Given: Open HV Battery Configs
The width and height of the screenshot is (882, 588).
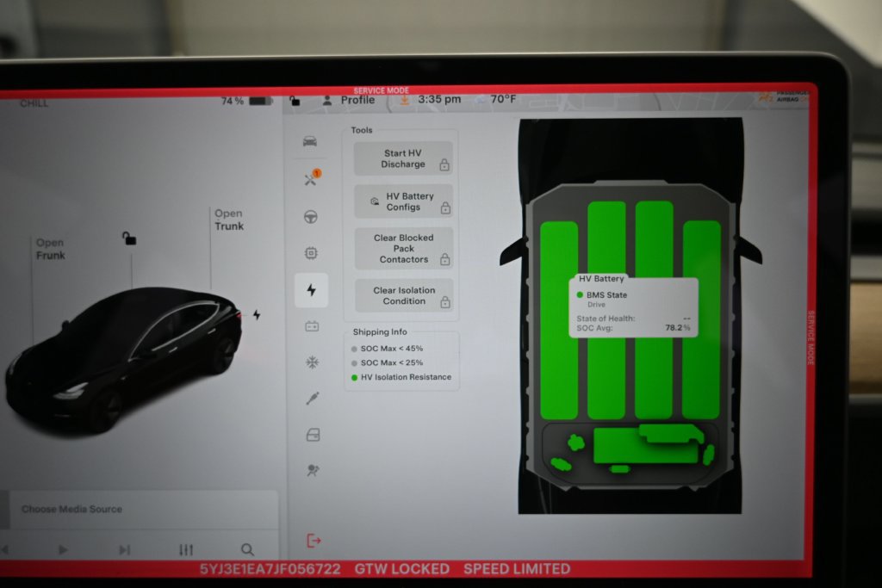Looking at the screenshot, I should pos(403,201).
